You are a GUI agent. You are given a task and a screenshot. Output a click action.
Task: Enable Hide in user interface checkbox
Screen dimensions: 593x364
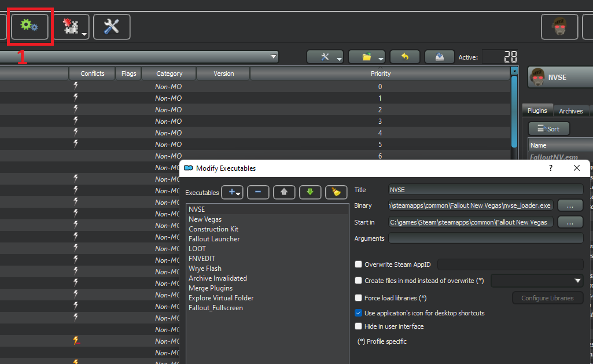coord(358,326)
